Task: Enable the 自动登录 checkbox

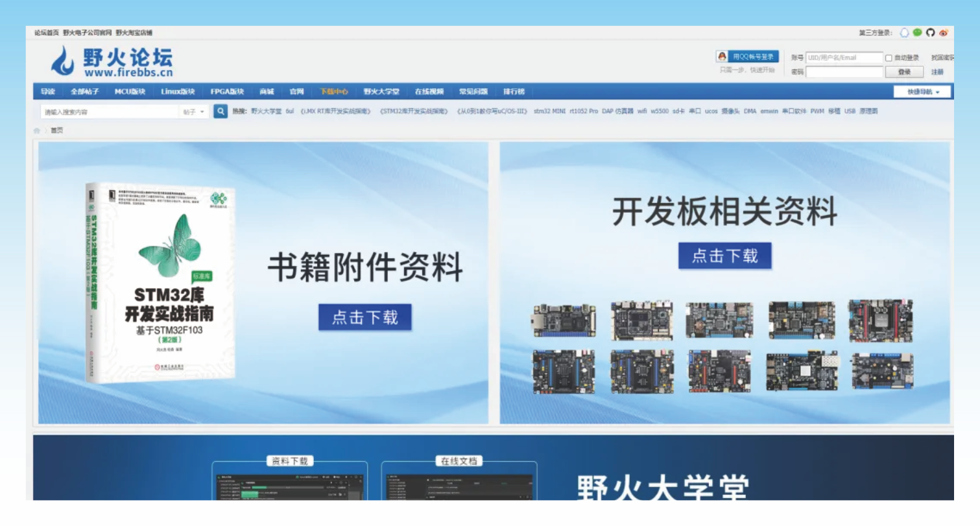Action: pos(889,58)
